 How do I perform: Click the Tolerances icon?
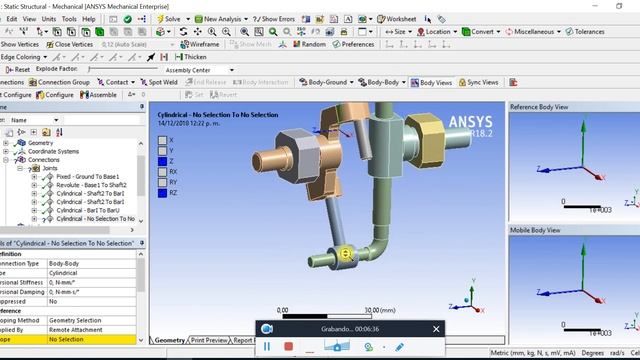[x=569, y=32]
